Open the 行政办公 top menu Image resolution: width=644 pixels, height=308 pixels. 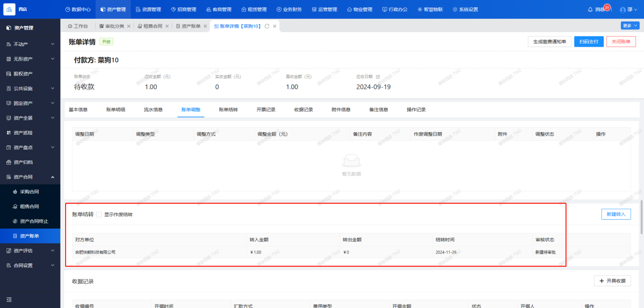point(395,9)
